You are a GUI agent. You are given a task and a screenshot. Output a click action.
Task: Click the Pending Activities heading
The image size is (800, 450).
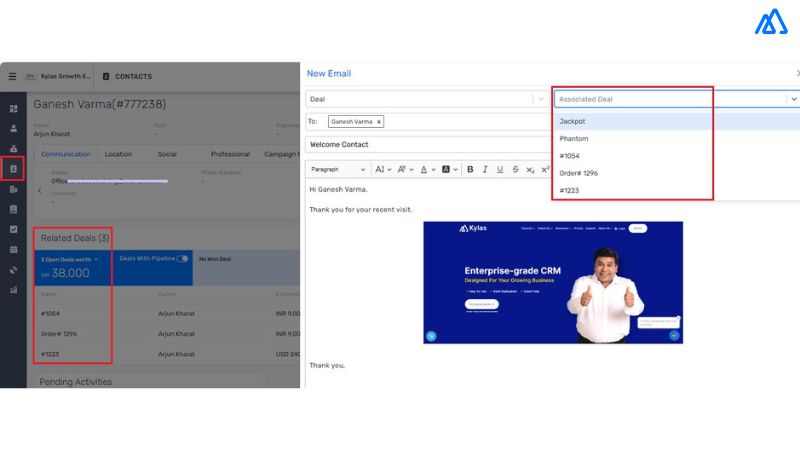pos(76,382)
